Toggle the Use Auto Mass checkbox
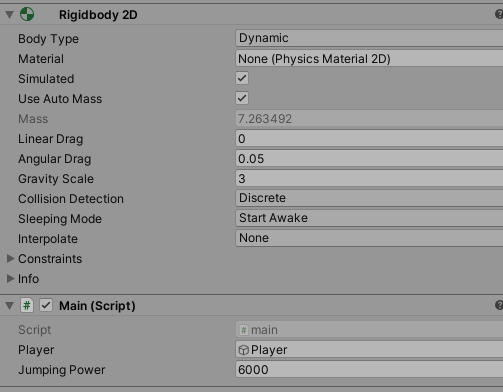This screenshot has width=503, height=392. pos(242,98)
